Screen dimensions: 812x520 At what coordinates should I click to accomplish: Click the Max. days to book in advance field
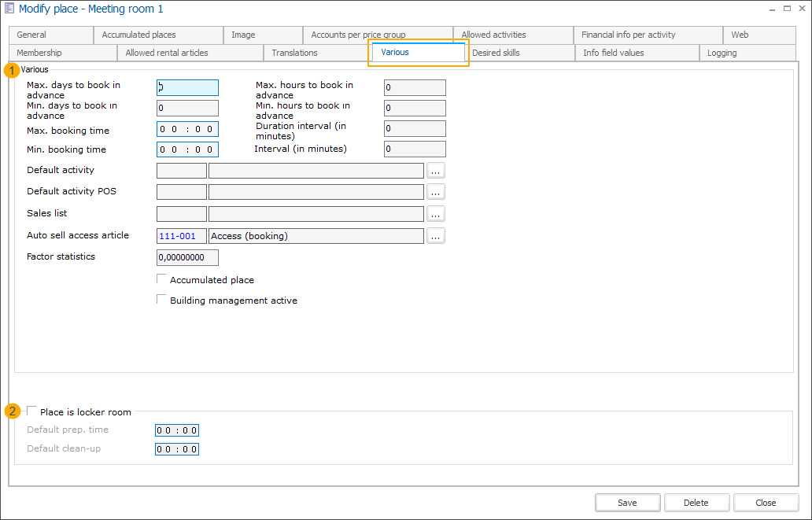187,87
